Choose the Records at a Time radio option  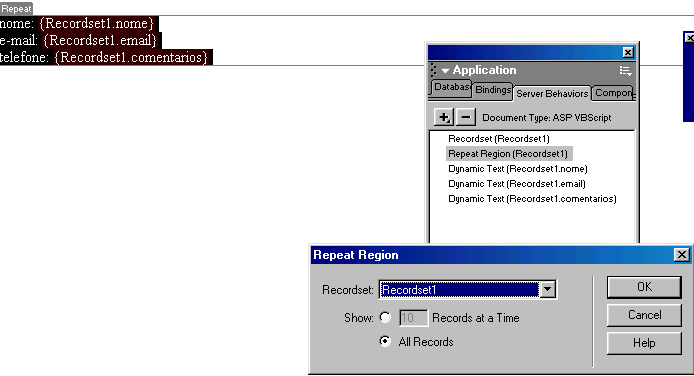click(385, 318)
